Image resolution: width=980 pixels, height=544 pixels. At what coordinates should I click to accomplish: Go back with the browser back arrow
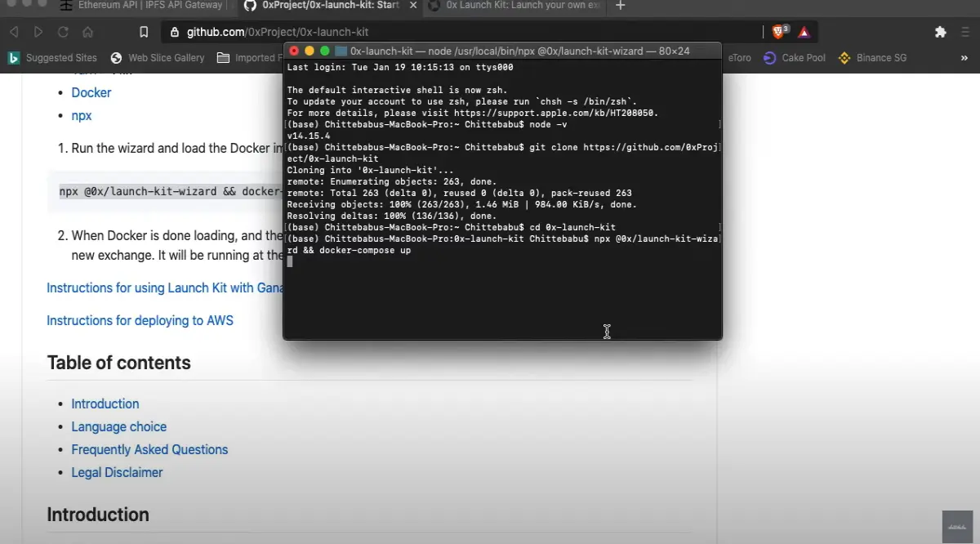pyautogui.click(x=14, y=32)
